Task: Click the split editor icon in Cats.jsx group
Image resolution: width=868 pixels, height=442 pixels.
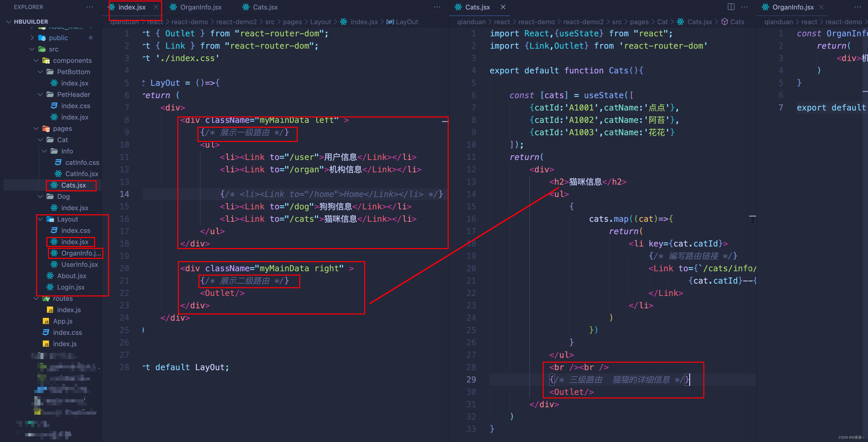Action: tap(731, 7)
